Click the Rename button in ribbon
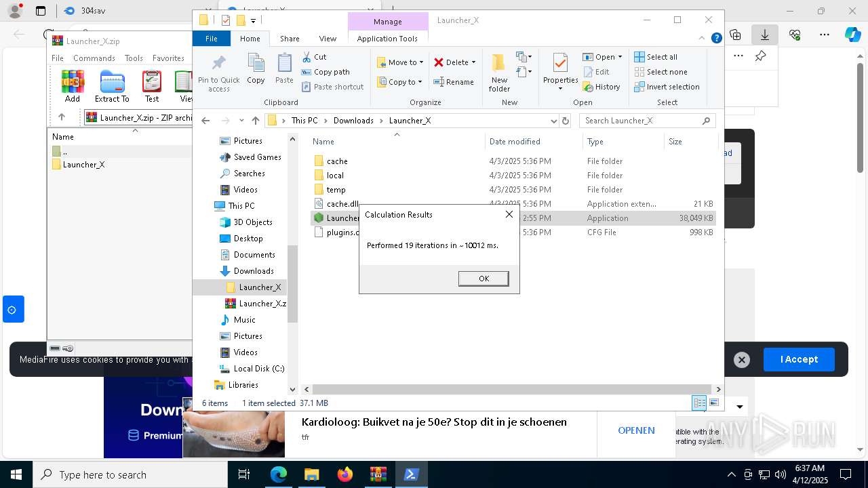This screenshot has width=868, height=488. (454, 82)
